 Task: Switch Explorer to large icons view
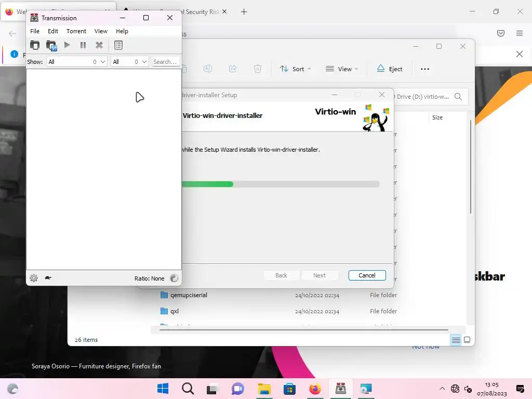(467, 340)
